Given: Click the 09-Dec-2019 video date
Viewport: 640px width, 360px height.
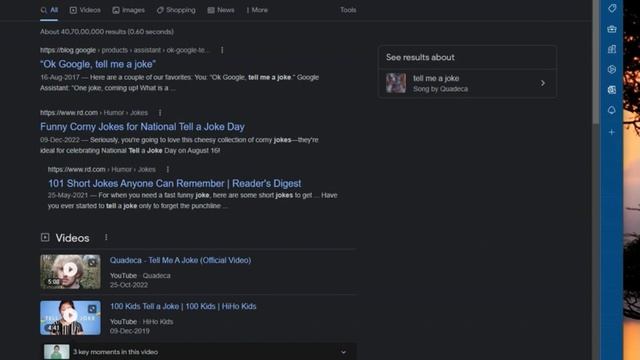Looking at the screenshot, I should click(130, 331).
